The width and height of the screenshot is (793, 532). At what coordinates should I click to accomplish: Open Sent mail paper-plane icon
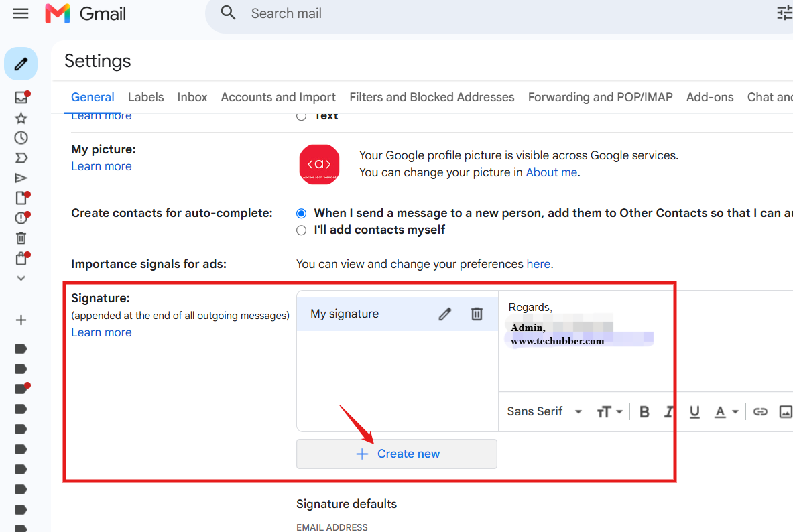[x=21, y=178]
